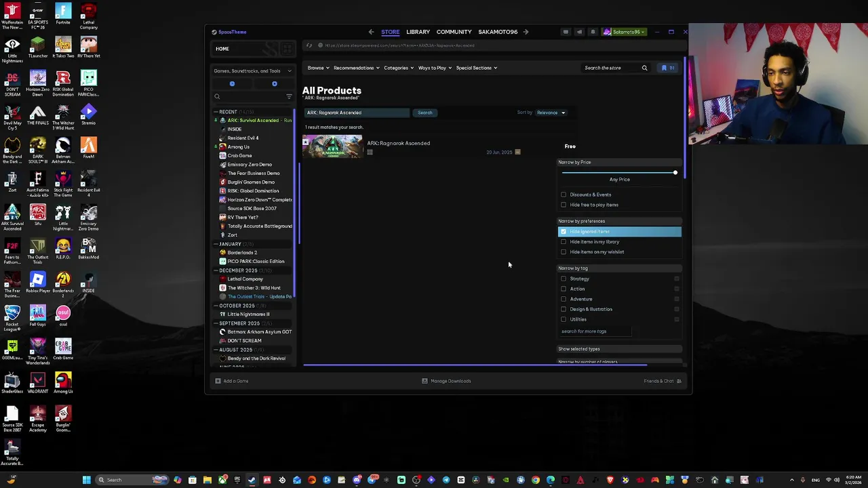This screenshot has width=868, height=488.
Task: Open the collections grid view icon beside HOME
Action: [288, 49]
